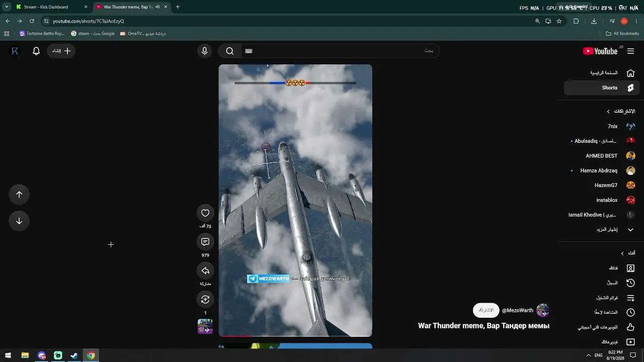Click the Subscribe button next to MezoWarth
This screenshot has height=362, width=644.
(x=486, y=310)
